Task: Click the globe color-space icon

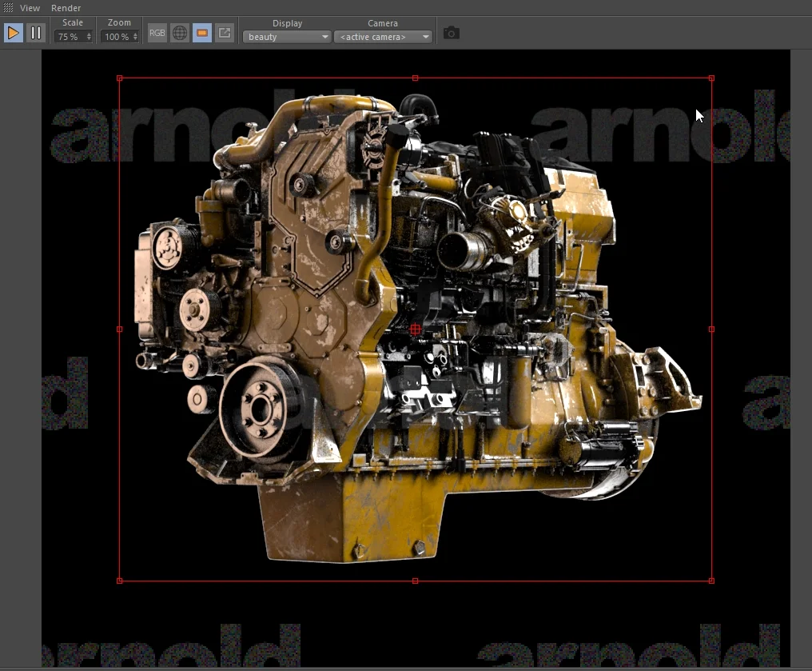Action: (180, 33)
